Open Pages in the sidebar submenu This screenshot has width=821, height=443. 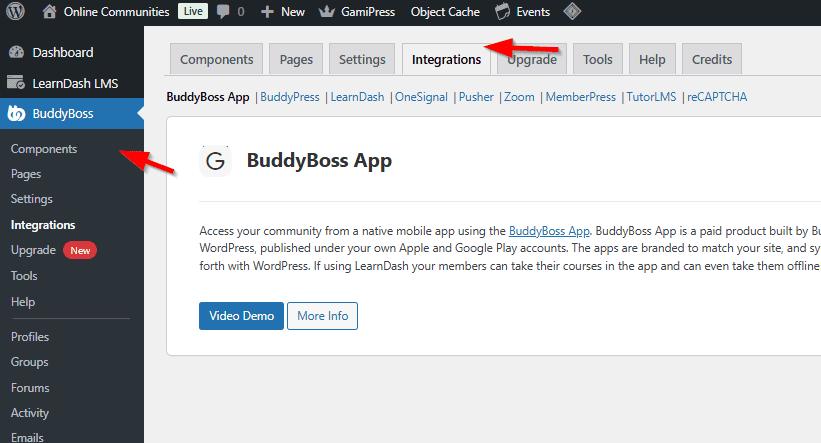[26, 174]
